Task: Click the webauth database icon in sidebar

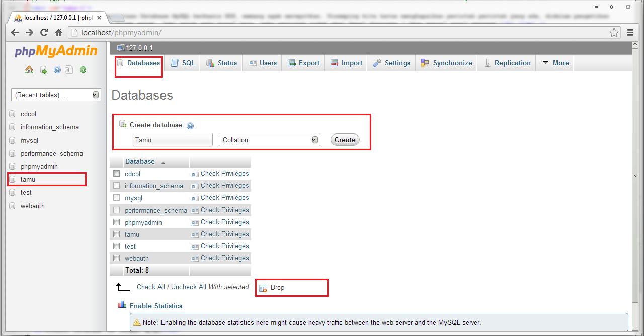Action: point(13,206)
